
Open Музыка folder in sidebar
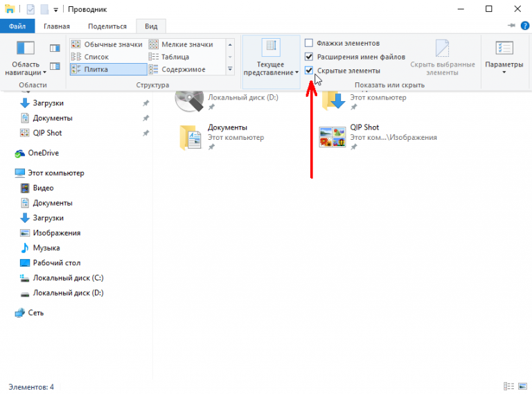(x=46, y=248)
